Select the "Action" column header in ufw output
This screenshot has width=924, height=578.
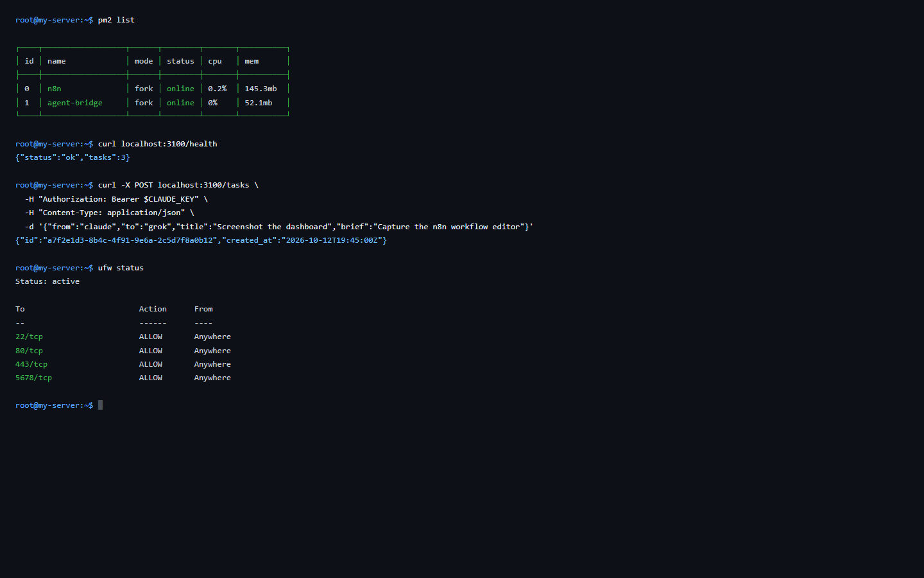(153, 309)
